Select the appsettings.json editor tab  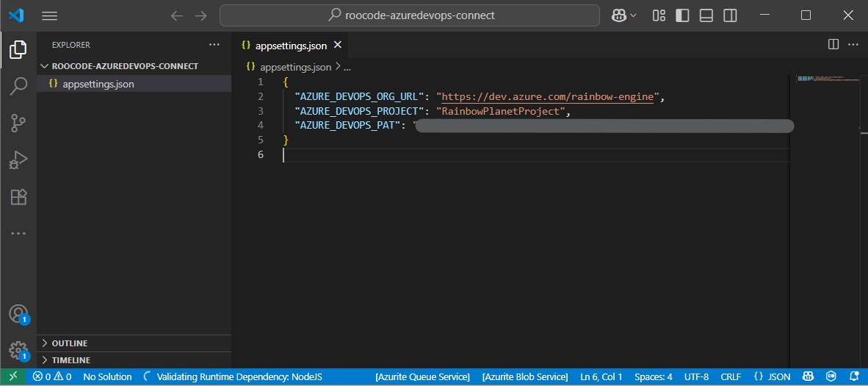[292, 46]
